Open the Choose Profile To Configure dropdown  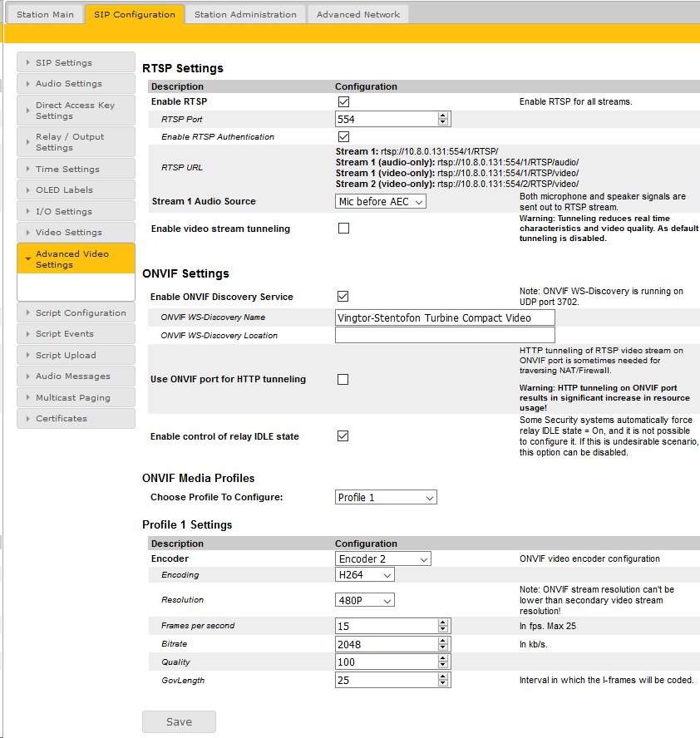386,498
